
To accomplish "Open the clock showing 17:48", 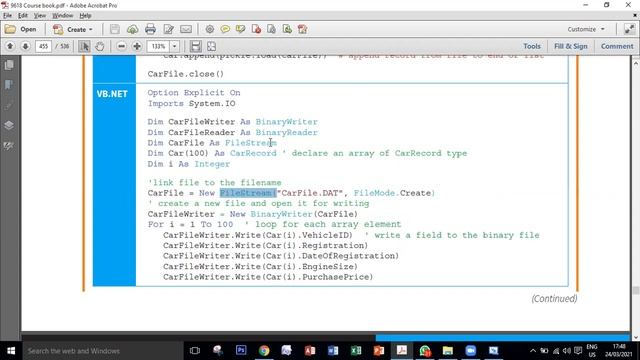I will [x=619, y=351].
